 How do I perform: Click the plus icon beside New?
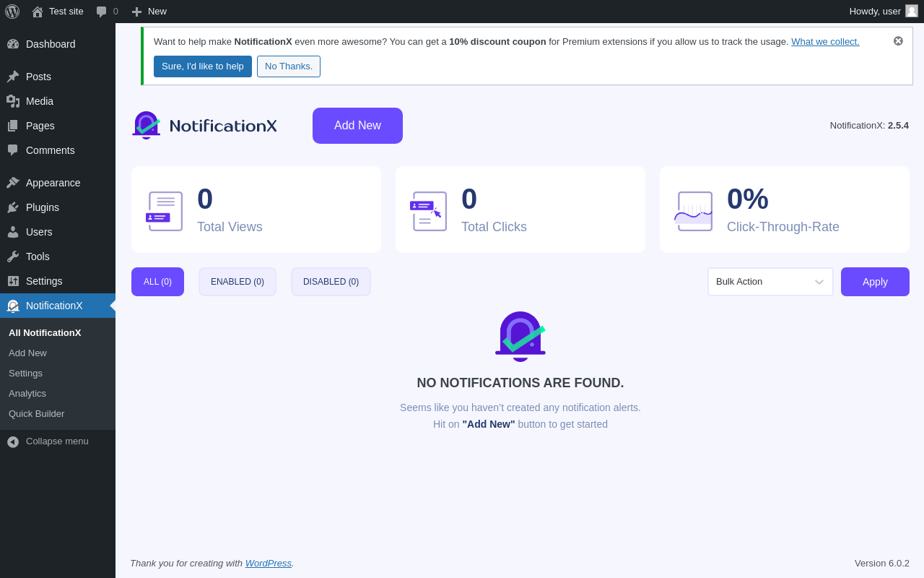[136, 12]
